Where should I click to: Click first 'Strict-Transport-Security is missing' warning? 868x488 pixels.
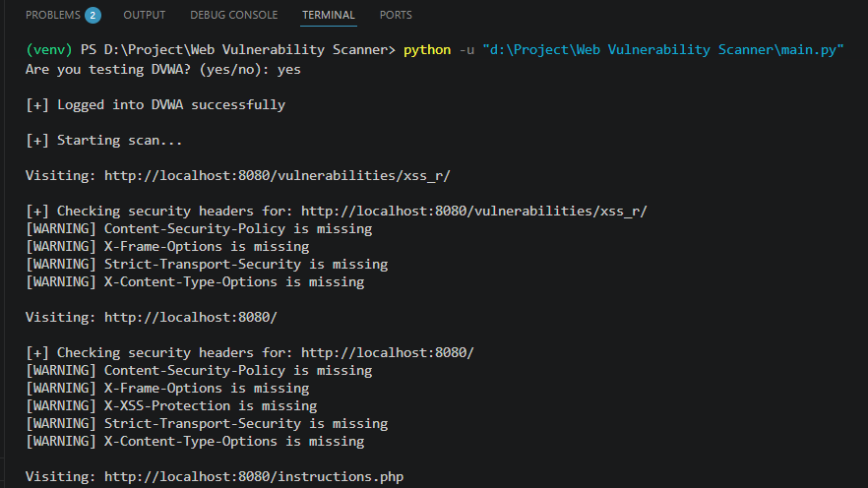coord(207,265)
